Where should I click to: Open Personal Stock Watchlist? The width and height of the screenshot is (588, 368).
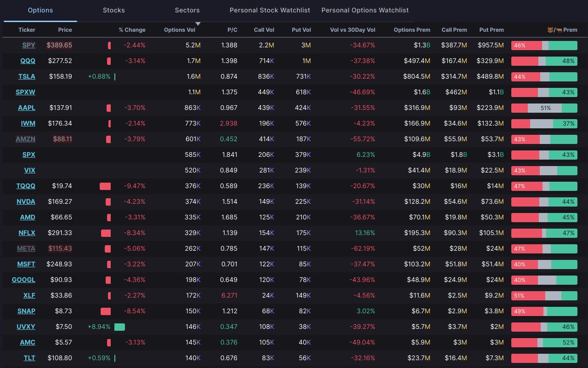pyautogui.click(x=270, y=10)
